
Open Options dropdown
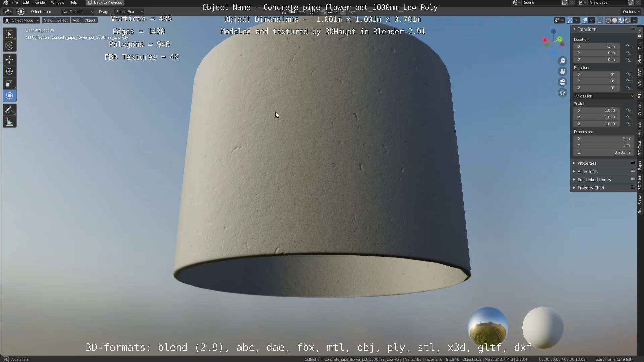pos(631,12)
